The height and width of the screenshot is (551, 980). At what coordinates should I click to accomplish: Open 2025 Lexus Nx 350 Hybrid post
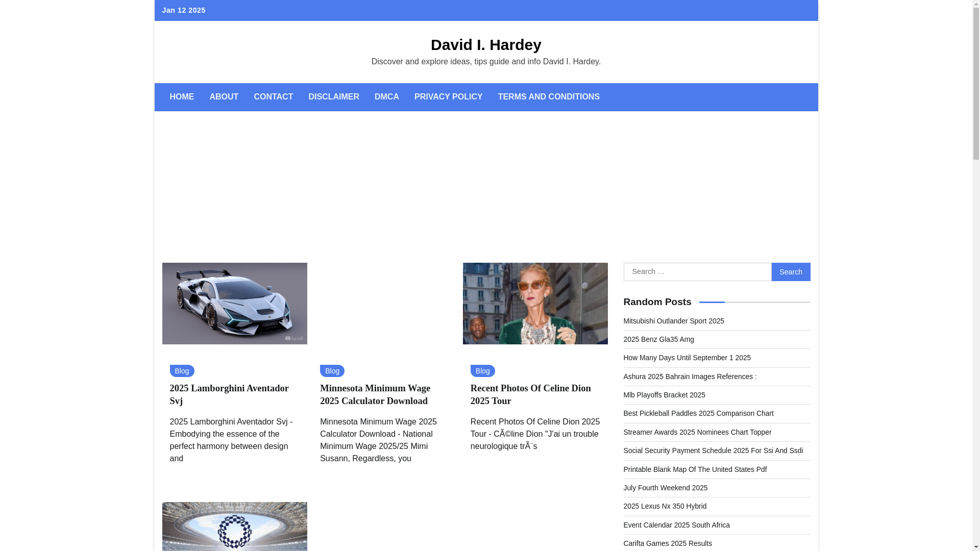click(x=665, y=506)
